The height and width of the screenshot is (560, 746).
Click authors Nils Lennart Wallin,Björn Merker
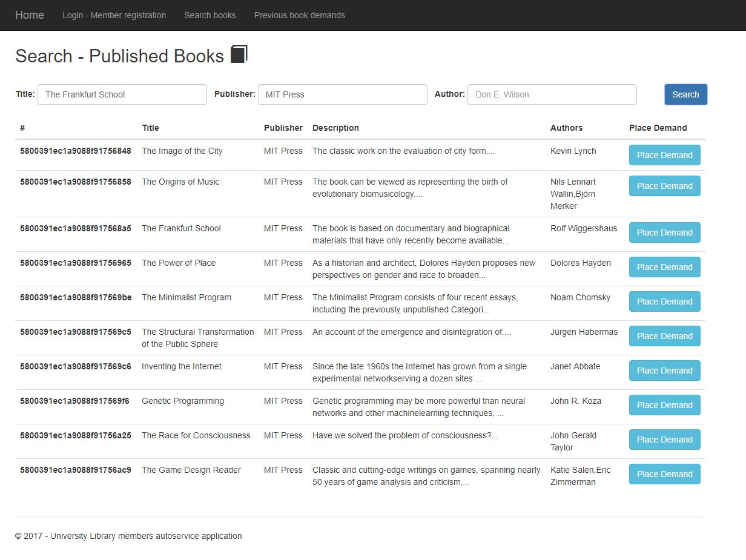pos(573,194)
